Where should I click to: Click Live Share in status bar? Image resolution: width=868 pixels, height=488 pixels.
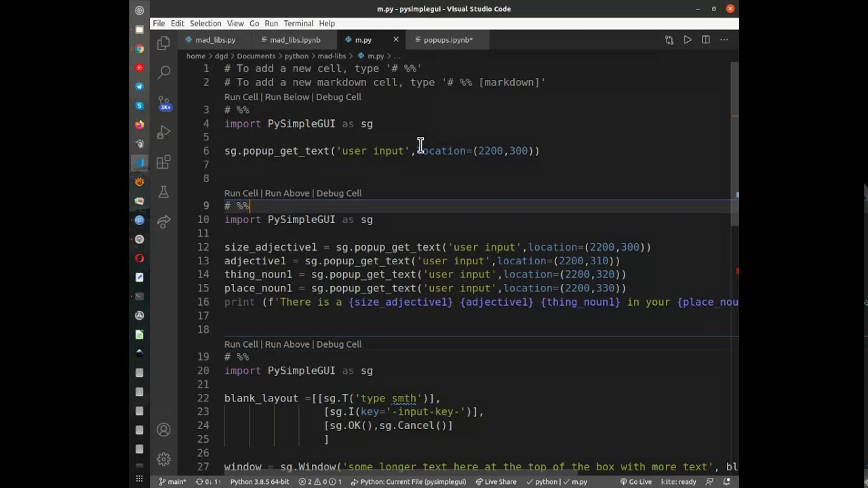pos(496,482)
